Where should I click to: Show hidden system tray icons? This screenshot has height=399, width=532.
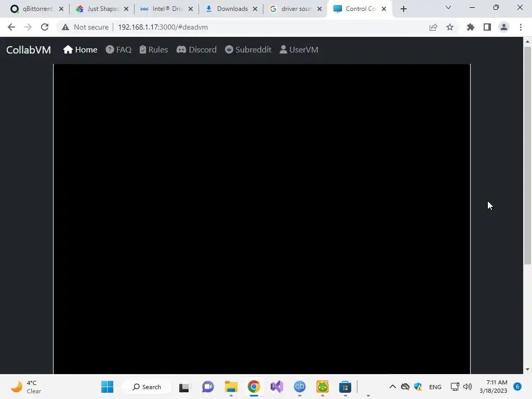tap(393, 387)
